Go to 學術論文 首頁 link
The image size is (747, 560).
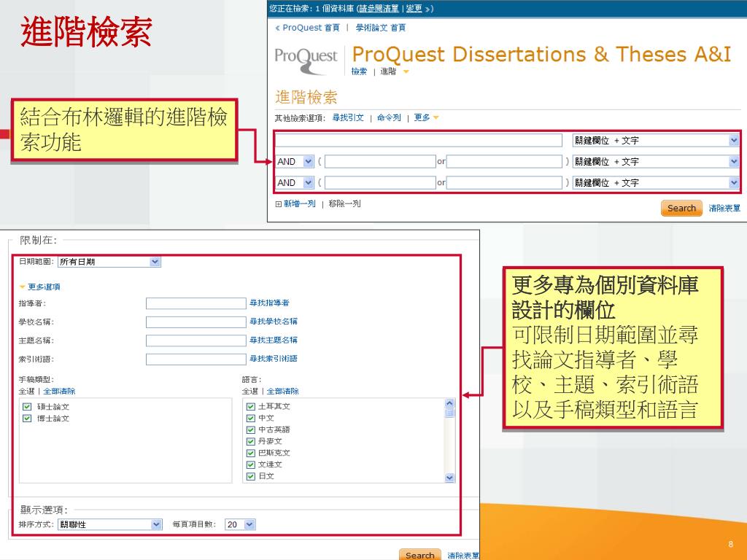(x=381, y=28)
